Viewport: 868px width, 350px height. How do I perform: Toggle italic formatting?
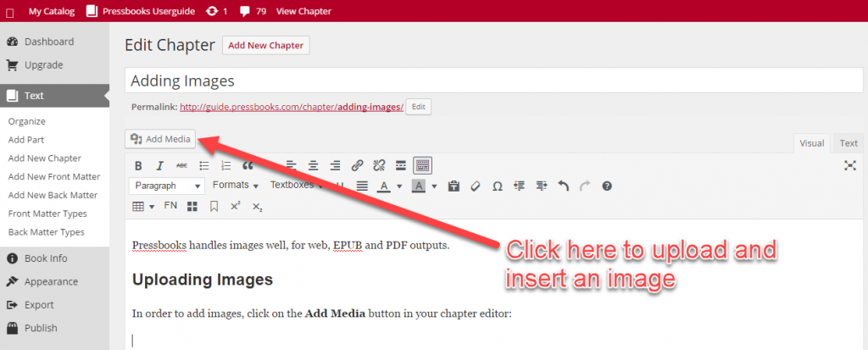pyautogui.click(x=160, y=165)
